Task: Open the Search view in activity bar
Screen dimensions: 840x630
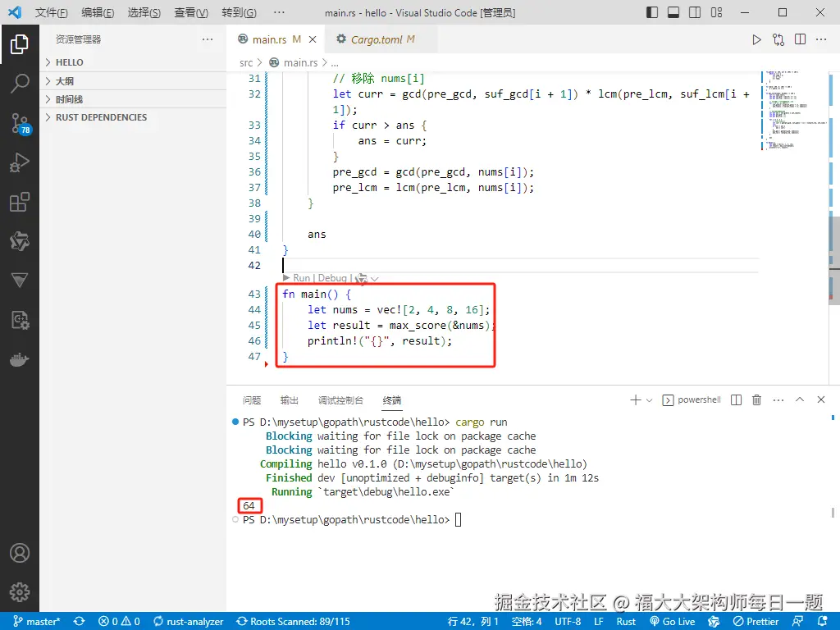Action: pyautogui.click(x=20, y=84)
